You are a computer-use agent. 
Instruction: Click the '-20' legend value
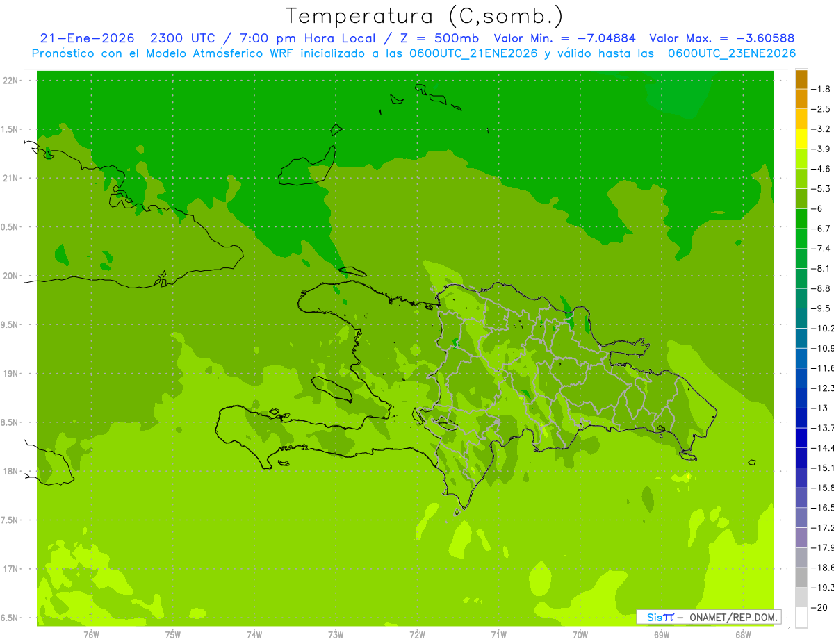[819, 606]
